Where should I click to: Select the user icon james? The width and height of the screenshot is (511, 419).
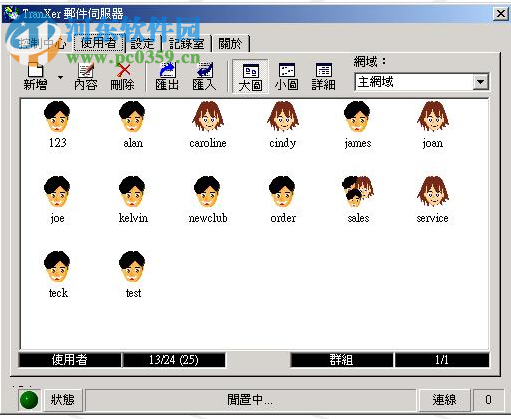click(358, 125)
